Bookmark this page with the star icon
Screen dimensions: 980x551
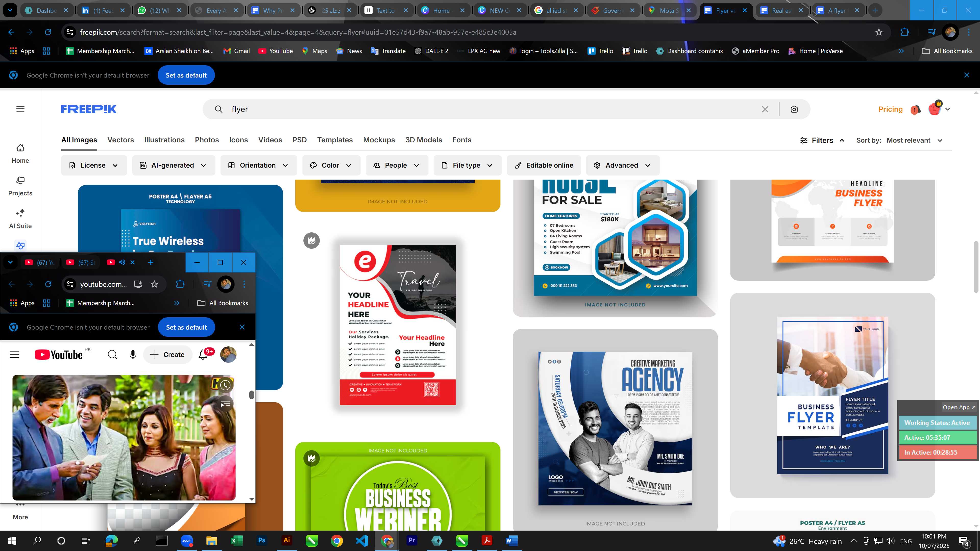879,32
